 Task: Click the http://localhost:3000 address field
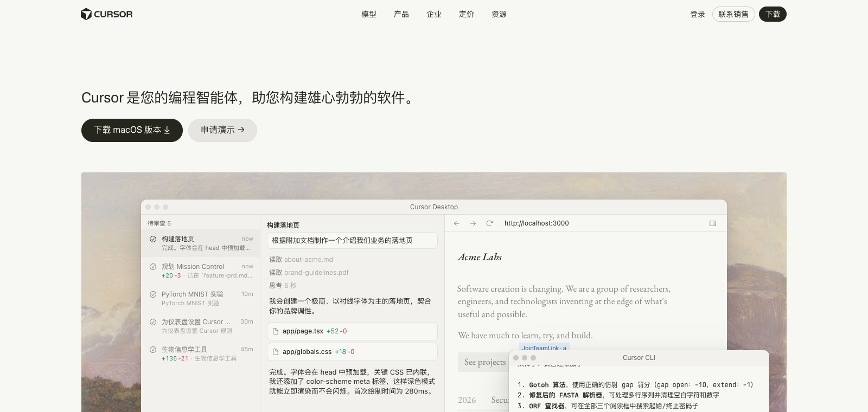537,223
